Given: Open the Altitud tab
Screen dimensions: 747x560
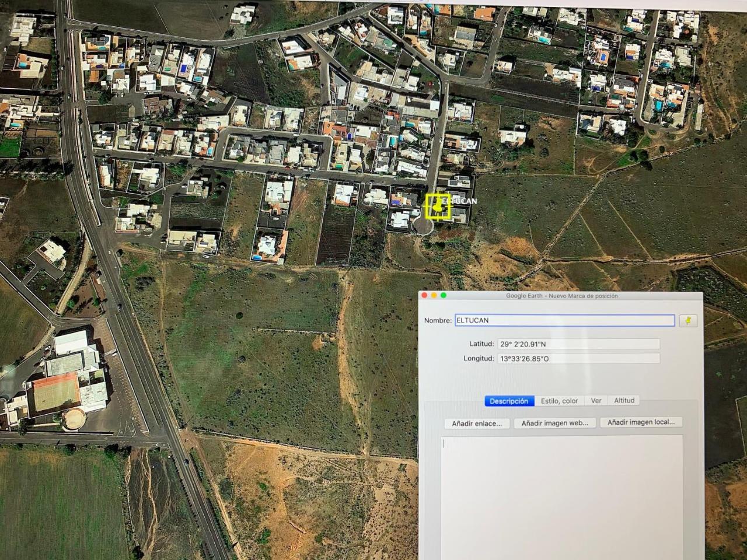Looking at the screenshot, I should click(x=624, y=400).
